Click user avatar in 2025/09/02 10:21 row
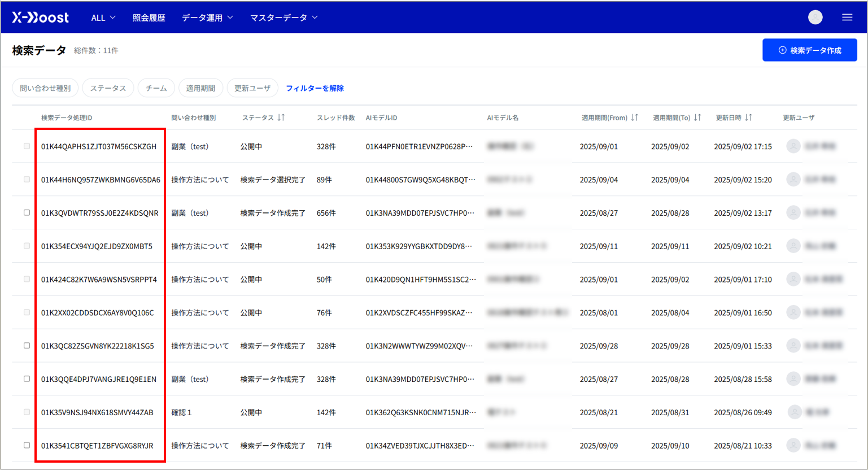 pos(793,246)
